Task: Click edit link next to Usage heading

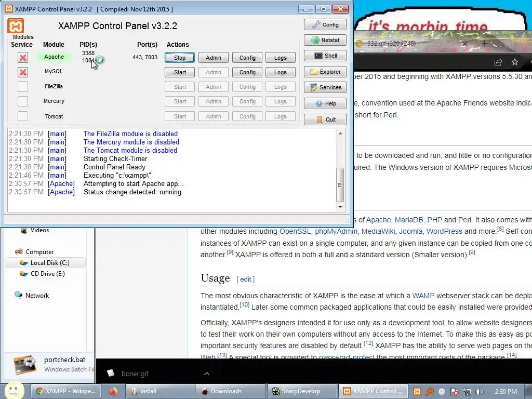Action: click(x=246, y=279)
